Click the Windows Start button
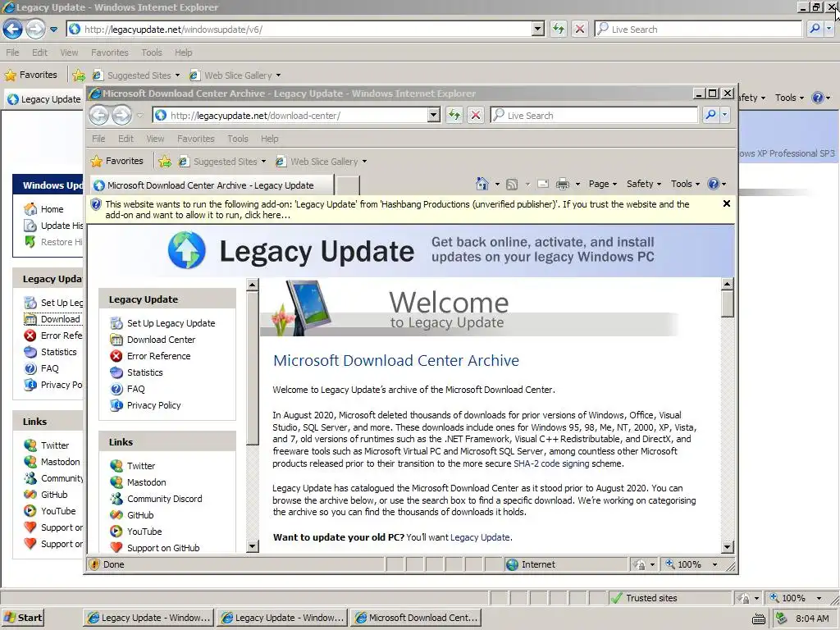Viewport: 840px width, 630px height. 22,618
